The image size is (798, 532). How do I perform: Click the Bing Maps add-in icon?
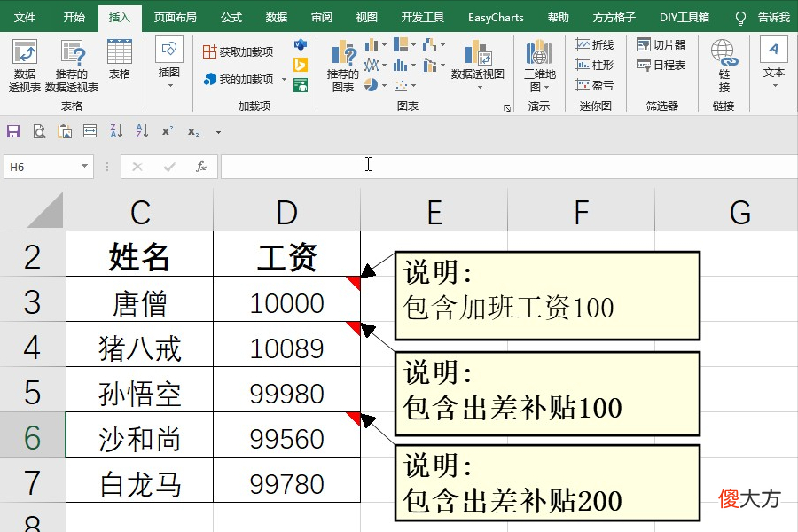pyautogui.click(x=301, y=65)
